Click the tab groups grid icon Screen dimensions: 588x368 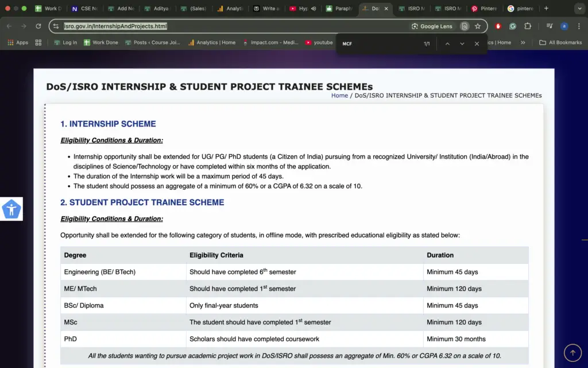point(38,43)
